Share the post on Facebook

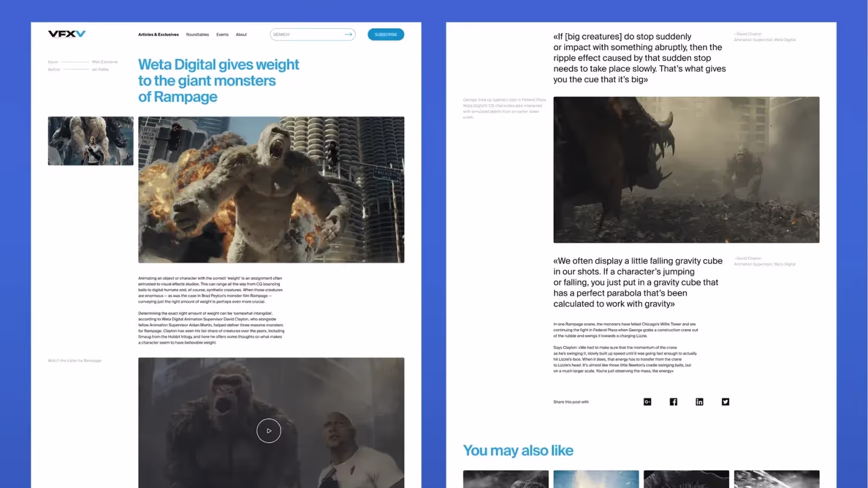point(673,402)
